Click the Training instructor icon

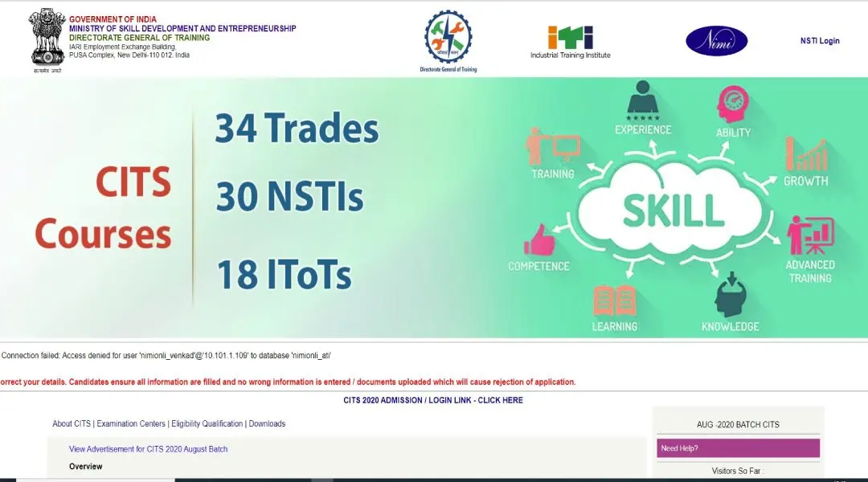(x=552, y=146)
